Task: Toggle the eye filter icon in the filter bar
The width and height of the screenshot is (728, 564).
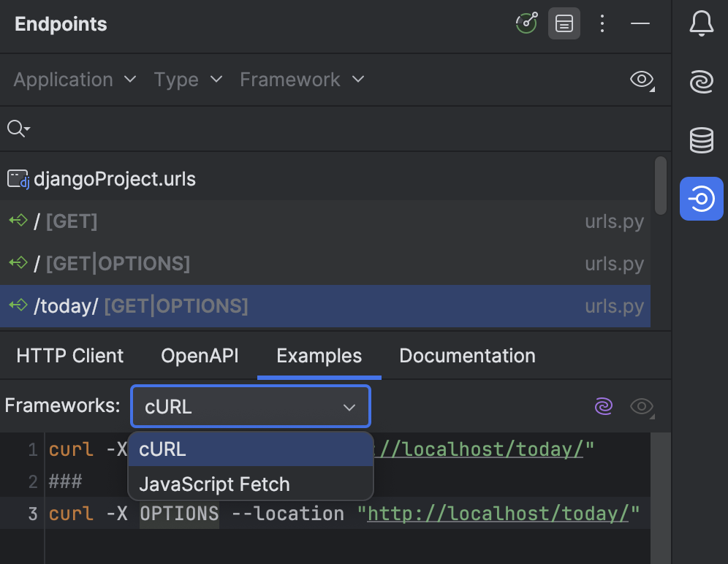Action: [641, 80]
